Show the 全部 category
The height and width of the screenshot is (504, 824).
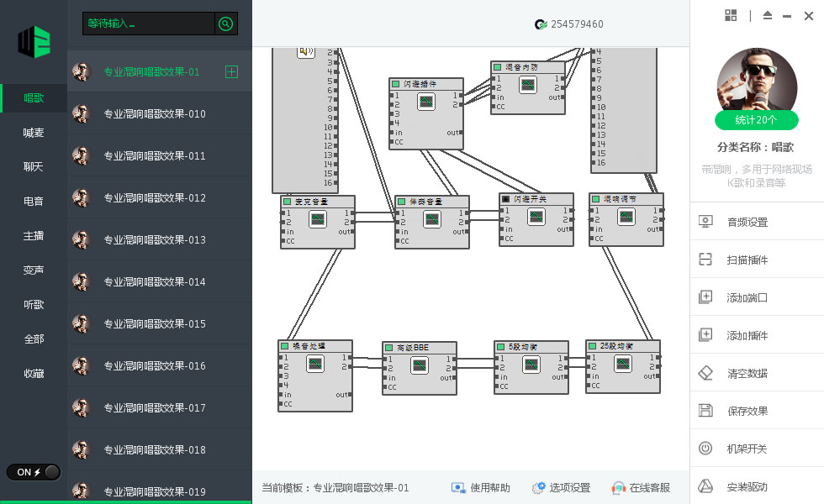coord(34,339)
